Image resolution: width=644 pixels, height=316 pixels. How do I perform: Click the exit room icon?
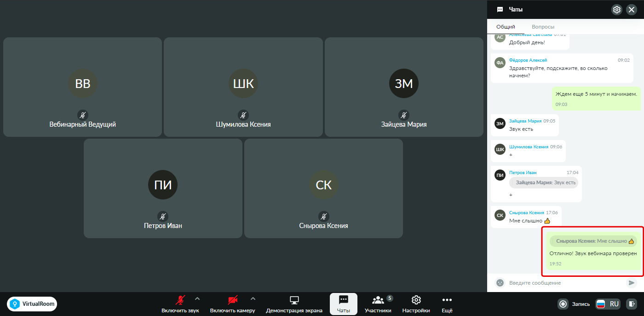click(632, 304)
